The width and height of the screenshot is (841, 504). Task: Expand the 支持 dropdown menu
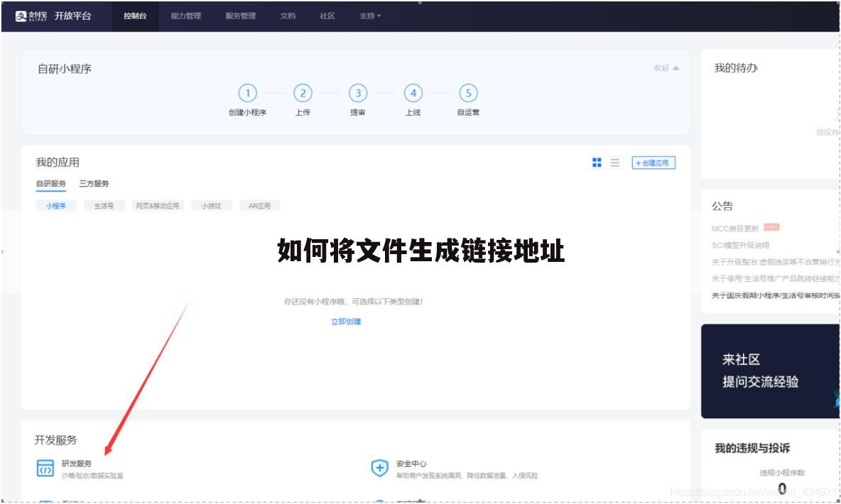369,16
